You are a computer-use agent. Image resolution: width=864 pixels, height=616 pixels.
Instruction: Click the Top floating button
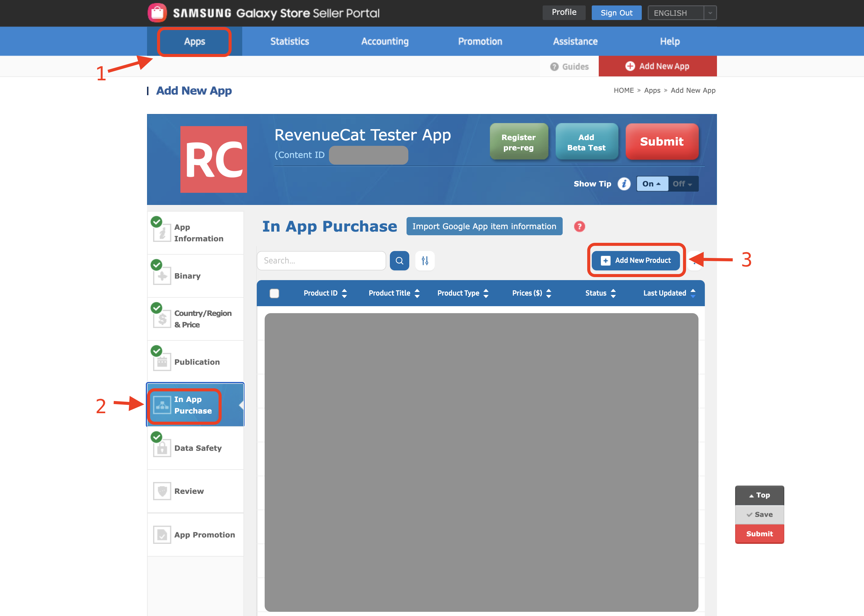(x=759, y=495)
